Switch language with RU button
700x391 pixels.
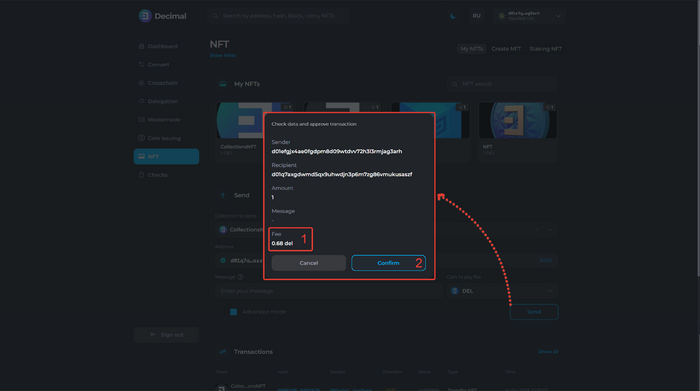point(476,16)
